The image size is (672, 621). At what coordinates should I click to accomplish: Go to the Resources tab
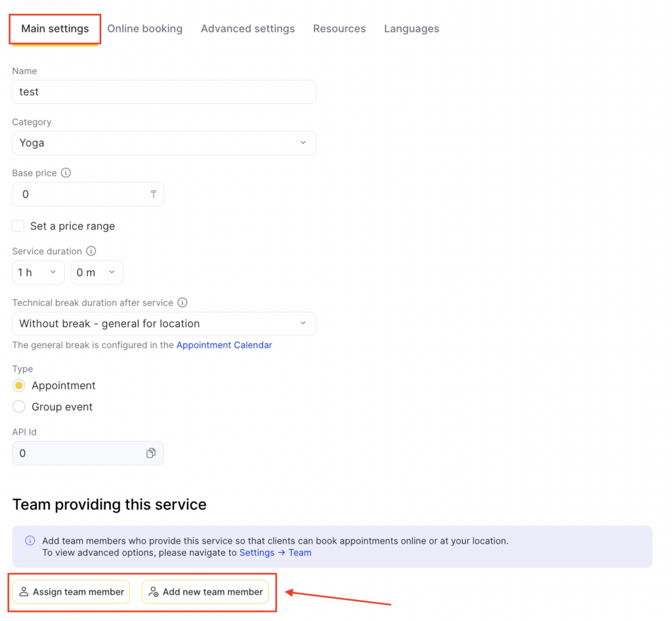coord(339,29)
